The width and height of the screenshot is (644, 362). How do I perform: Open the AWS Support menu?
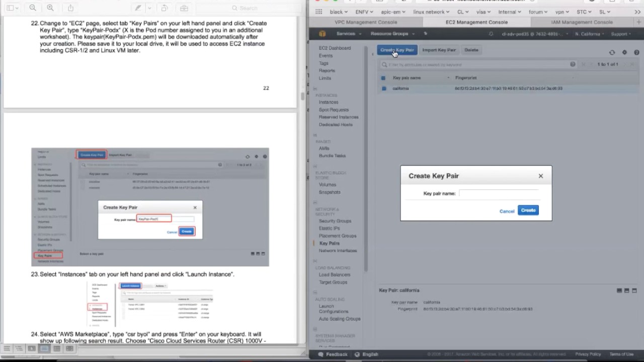pos(621,34)
